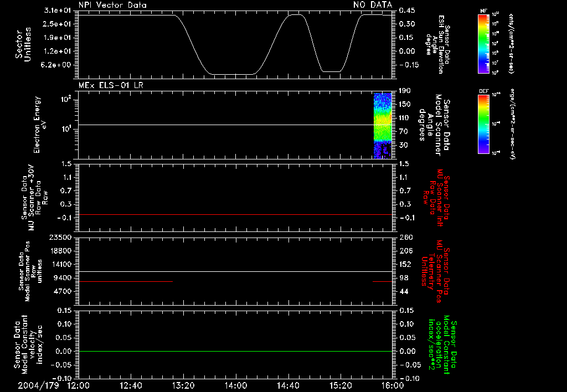This screenshot has height=392, width=567.
Task: Click the '190' scanner angle tick
Action: coord(405,91)
